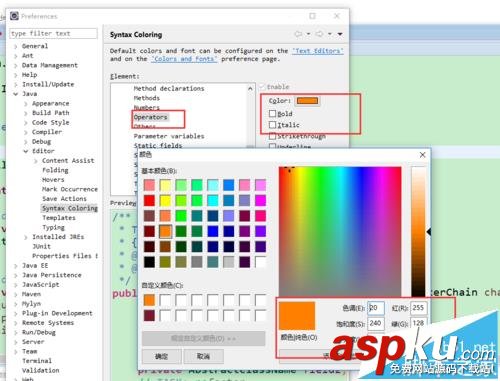Click the green value field showing 128
This screenshot has width=500, height=381.
(418, 323)
